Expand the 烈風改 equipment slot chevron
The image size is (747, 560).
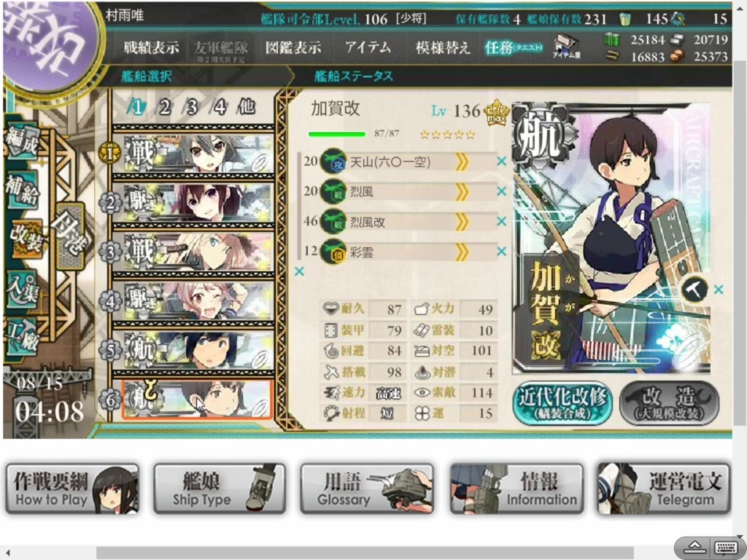click(x=461, y=222)
